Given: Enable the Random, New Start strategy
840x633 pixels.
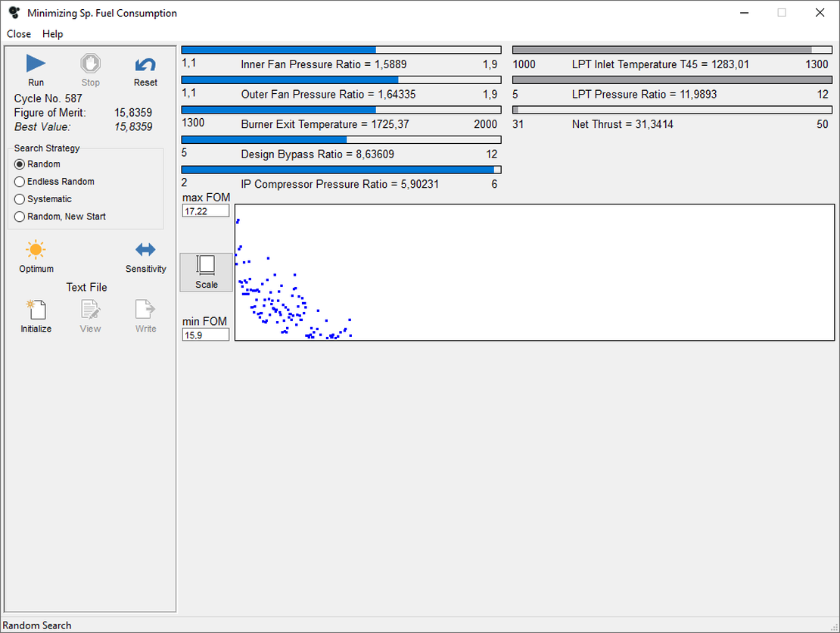Looking at the screenshot, I should [20, 217].
